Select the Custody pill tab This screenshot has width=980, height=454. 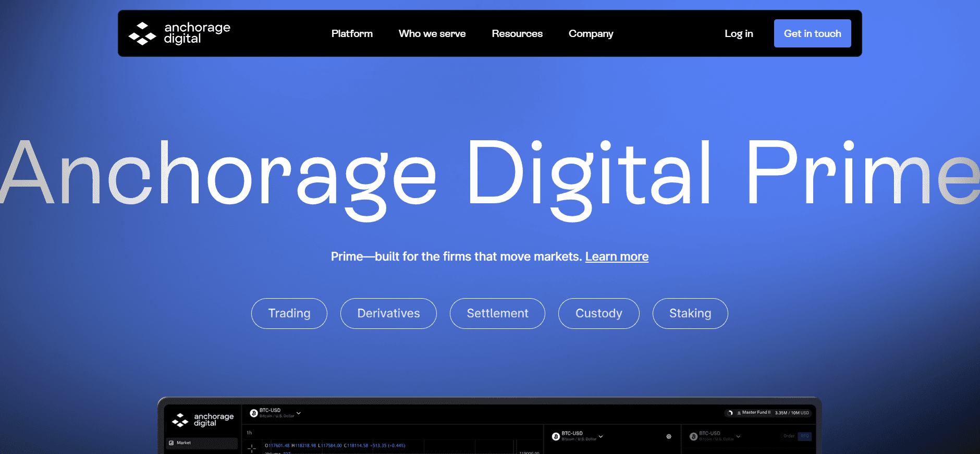598,313
